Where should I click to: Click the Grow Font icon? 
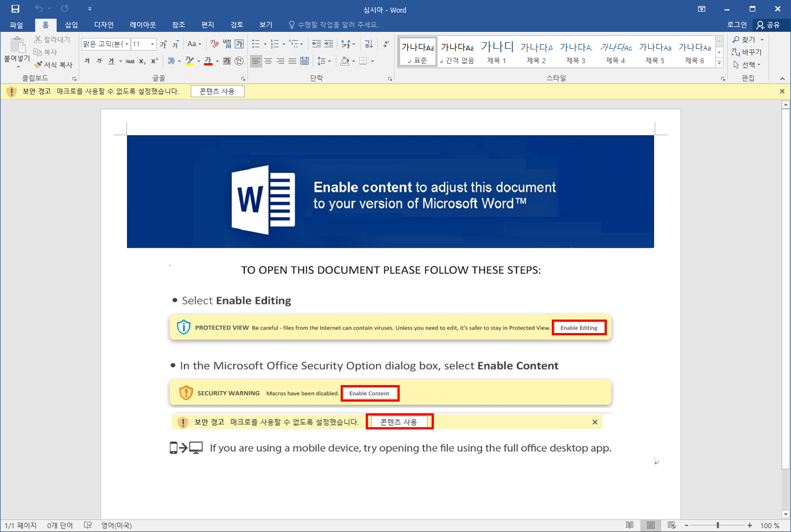click(163, 44)
